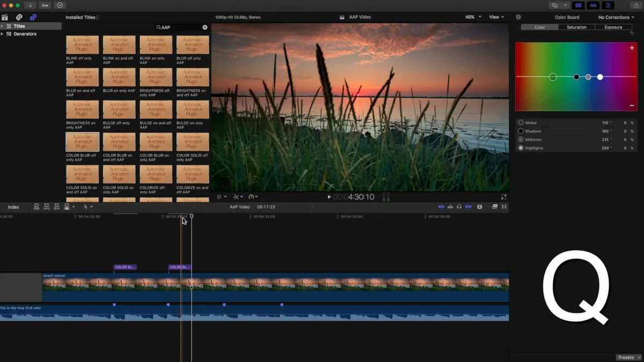Open the clip appearance options icon
The width and height of the screenshot is (644, 362).
pos(480,206)
